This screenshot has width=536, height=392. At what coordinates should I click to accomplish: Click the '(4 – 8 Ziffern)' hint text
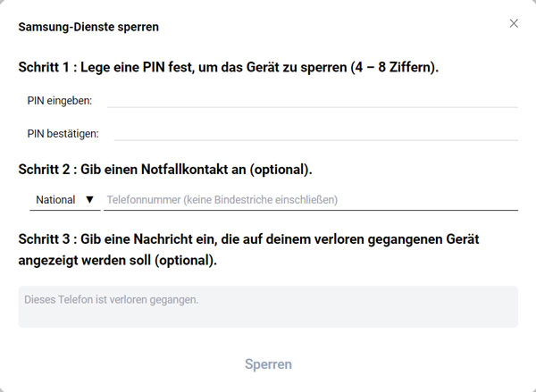pyautogui.click(x=391, y=68)
